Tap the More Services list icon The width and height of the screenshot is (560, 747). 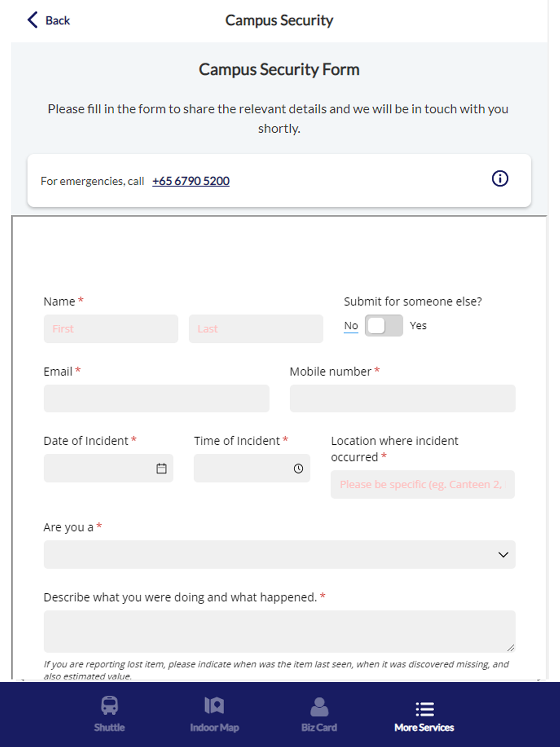point(424,708)
